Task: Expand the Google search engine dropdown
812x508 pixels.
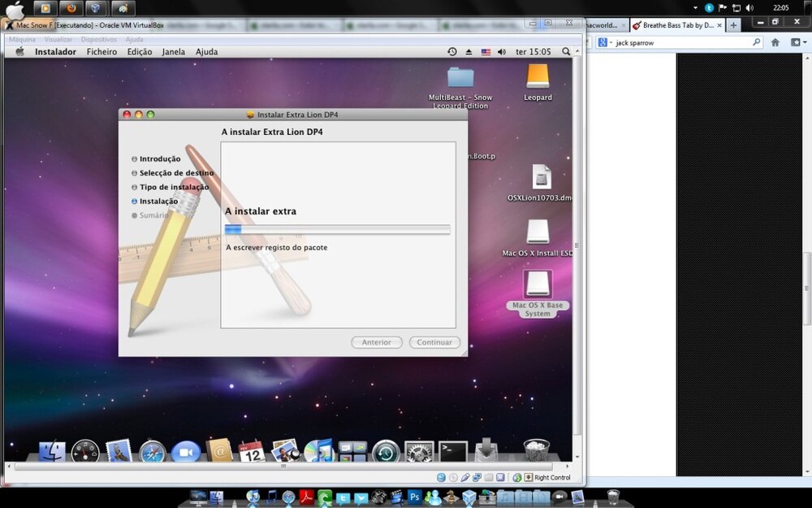Action: pos(604,42)
